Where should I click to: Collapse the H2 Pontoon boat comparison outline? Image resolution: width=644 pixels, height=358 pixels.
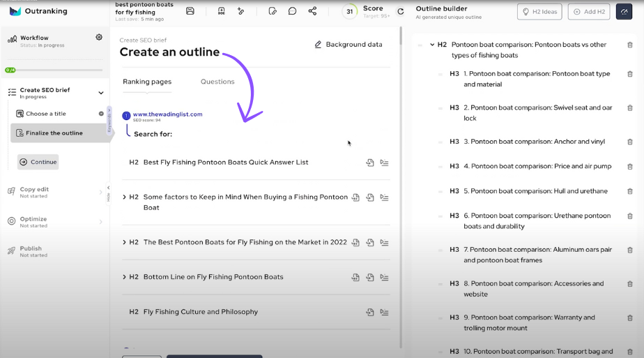tap(432, 45)
